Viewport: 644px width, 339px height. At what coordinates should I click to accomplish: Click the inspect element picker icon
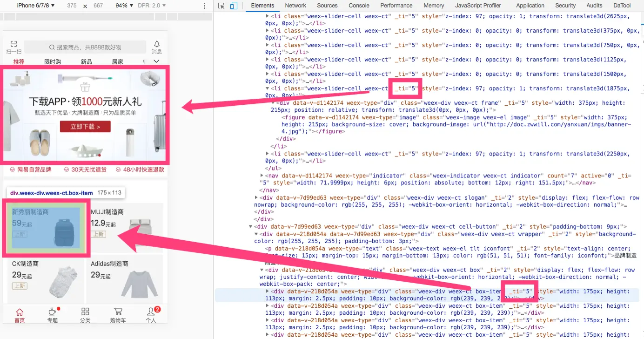point(221,6)
